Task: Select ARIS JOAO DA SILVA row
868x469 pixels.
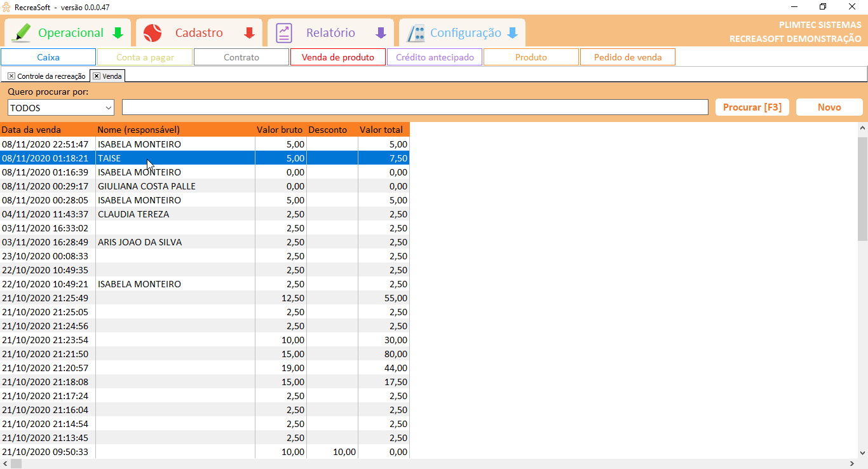Action: (205, 242)
